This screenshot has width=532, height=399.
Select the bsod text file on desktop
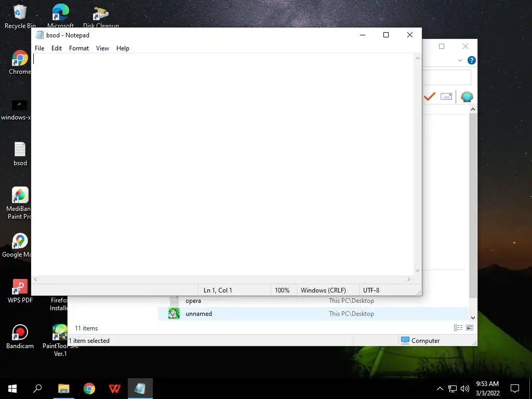[x=20, y=154]
